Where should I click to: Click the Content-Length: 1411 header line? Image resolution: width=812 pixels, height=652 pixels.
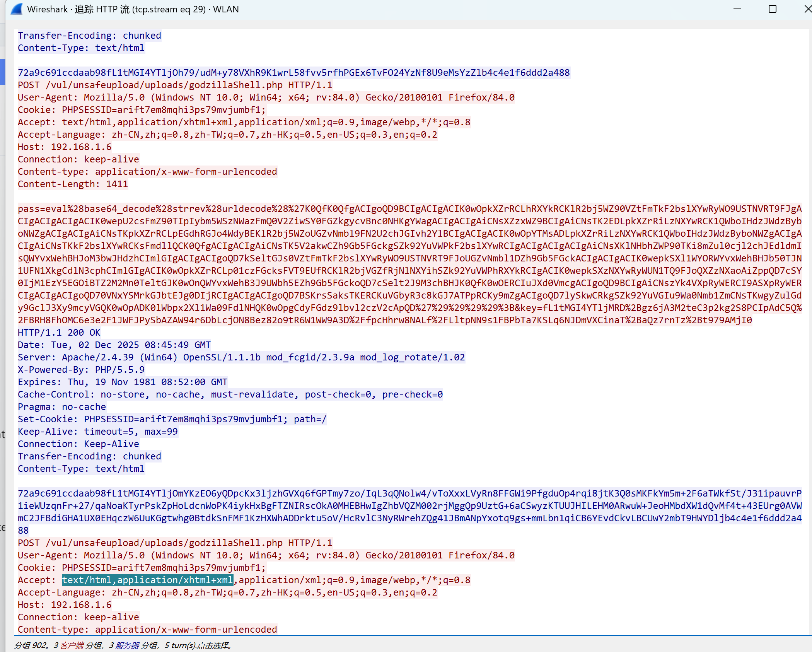click(x=73, y=184)
